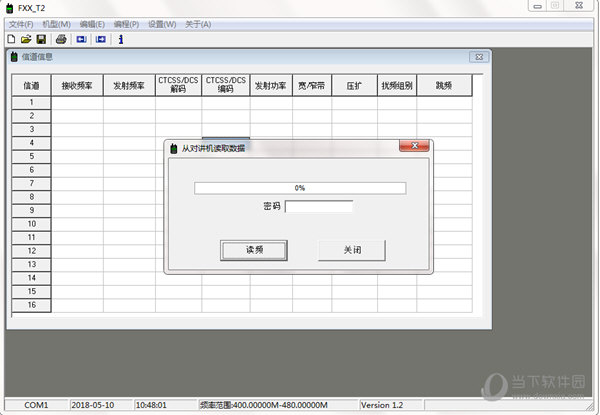Click the 压扩 column header
Viewport: 600px width, 415px height.
pyautogui.click(x=354, y=85)
